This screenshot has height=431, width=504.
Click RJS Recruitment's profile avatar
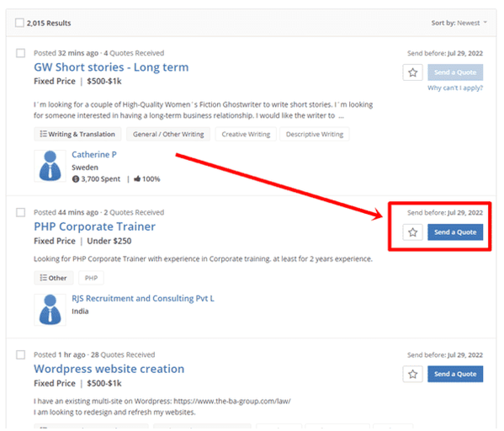click(x=50, y=310)
